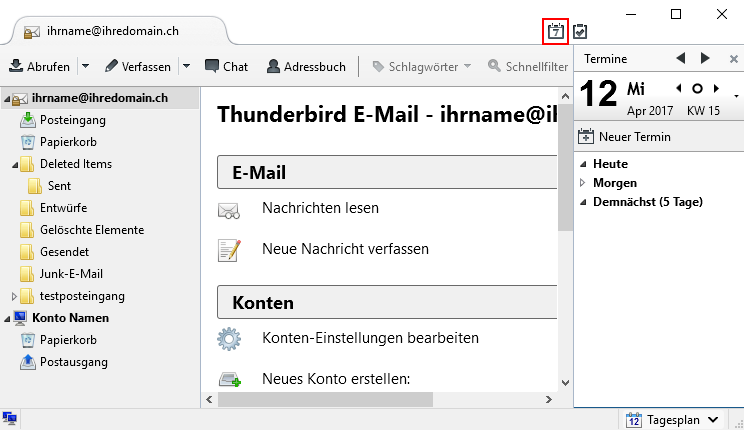Screen dimensions: 744x430
Task: Expand the testposteingang folder
Action: (x=14, y=296)
